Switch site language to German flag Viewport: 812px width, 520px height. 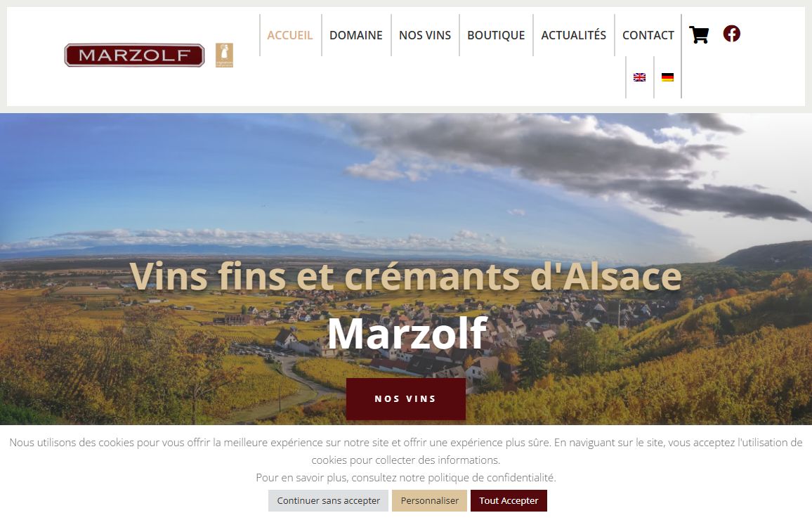667,77
